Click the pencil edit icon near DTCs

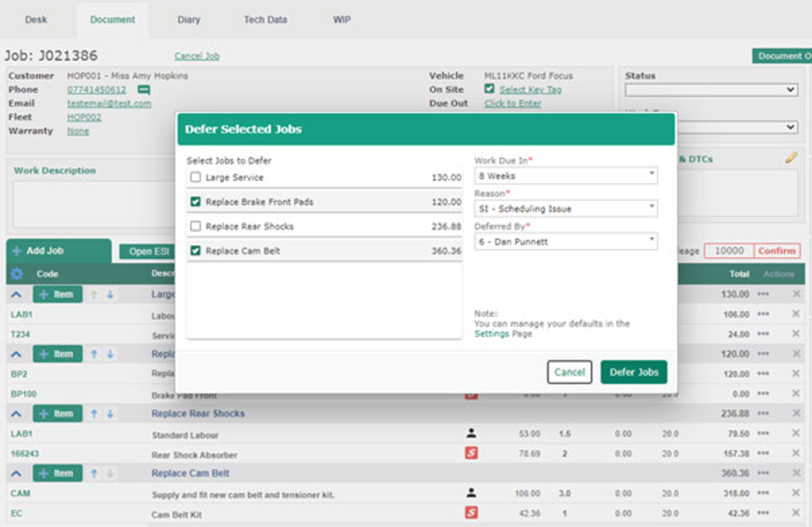790,158
